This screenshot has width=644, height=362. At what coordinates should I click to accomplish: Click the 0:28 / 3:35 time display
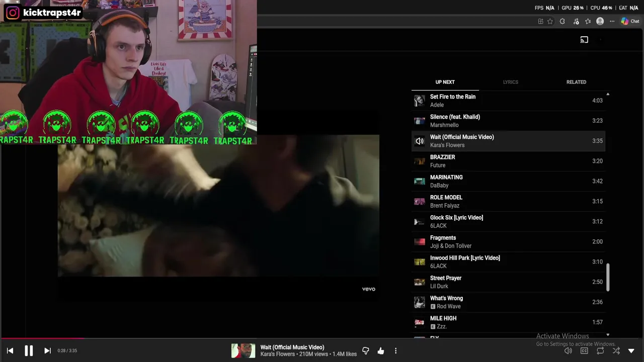67,350
